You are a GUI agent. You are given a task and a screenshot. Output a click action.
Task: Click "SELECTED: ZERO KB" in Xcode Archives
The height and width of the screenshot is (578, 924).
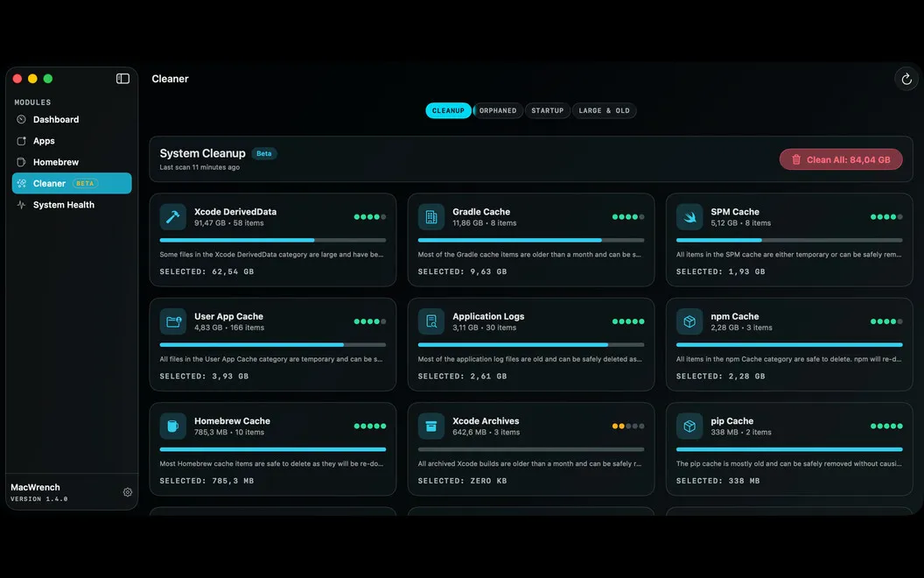coord(462,481)
